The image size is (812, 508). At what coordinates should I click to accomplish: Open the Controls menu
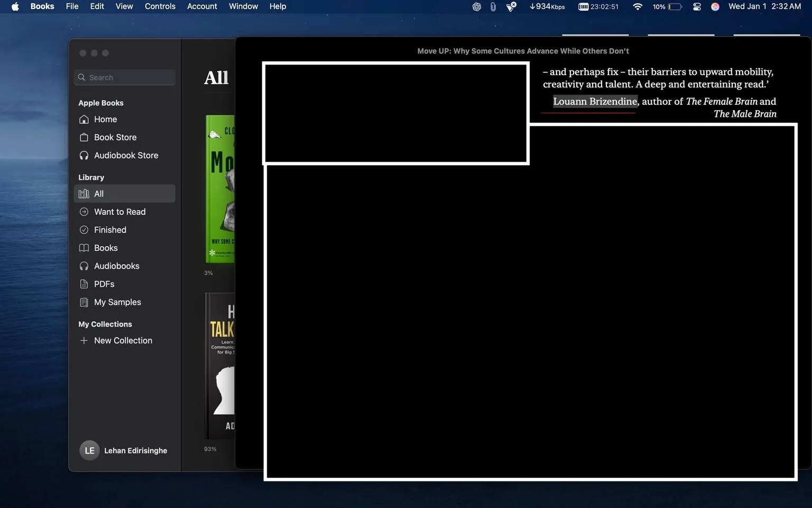tap(160, 6)
